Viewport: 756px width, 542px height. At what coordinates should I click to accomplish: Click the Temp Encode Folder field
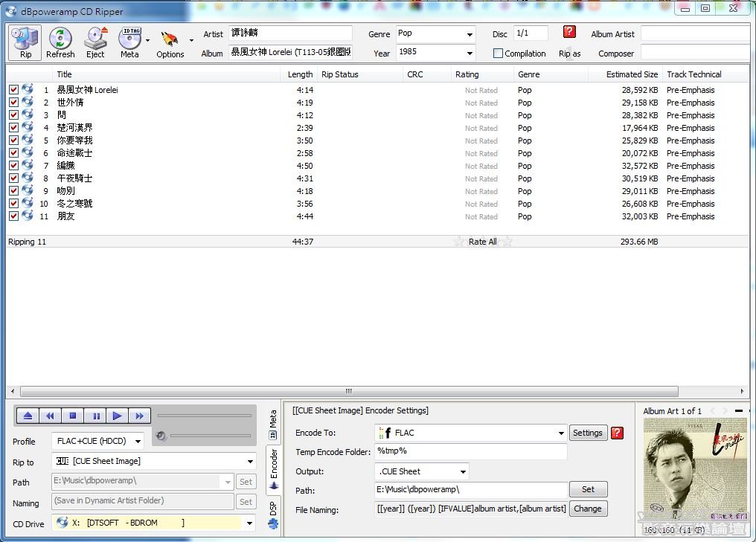click(470, 451)
